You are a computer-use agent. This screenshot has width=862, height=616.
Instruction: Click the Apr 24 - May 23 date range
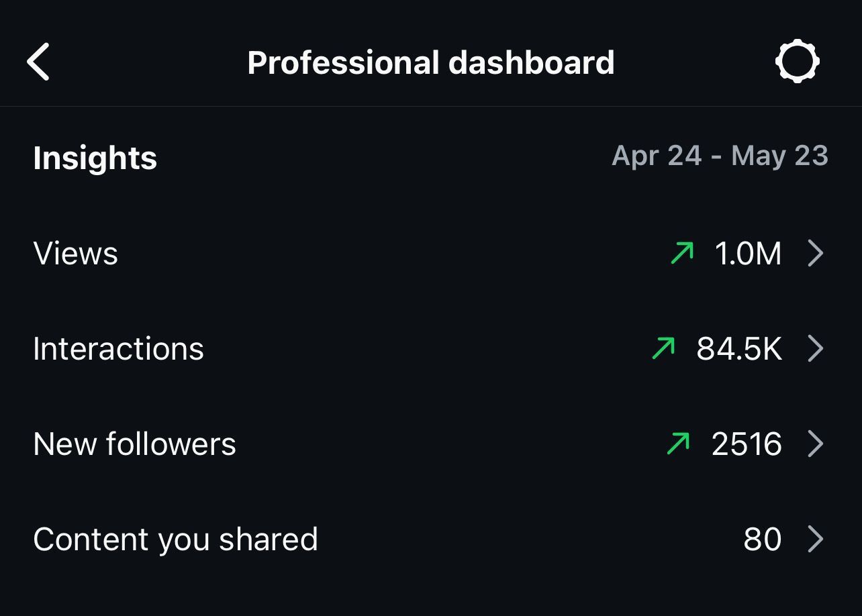pyautogui.click(x=720, y=156)
